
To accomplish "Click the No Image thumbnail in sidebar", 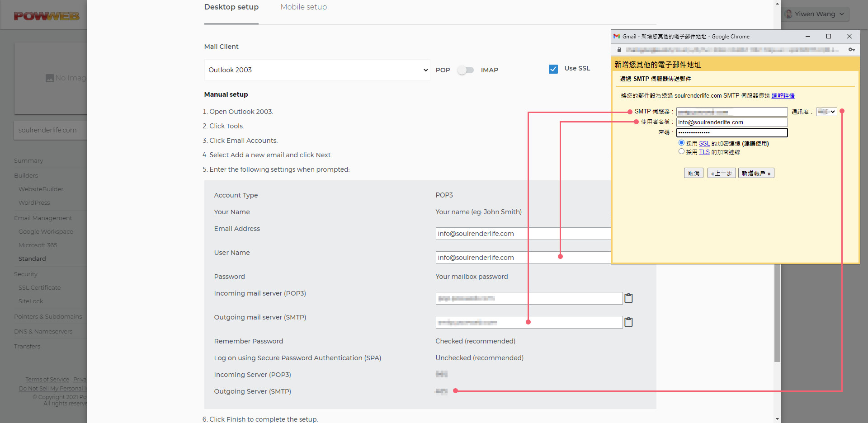I will [50, 78].
